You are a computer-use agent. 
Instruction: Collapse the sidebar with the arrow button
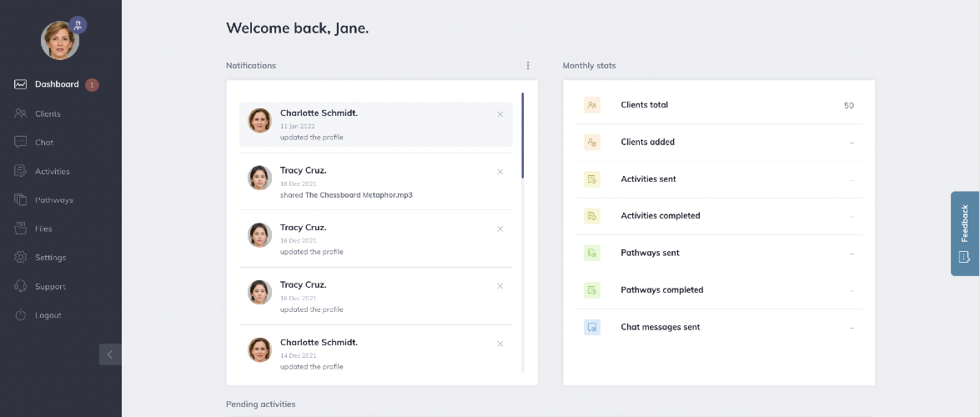pos(110,354)
